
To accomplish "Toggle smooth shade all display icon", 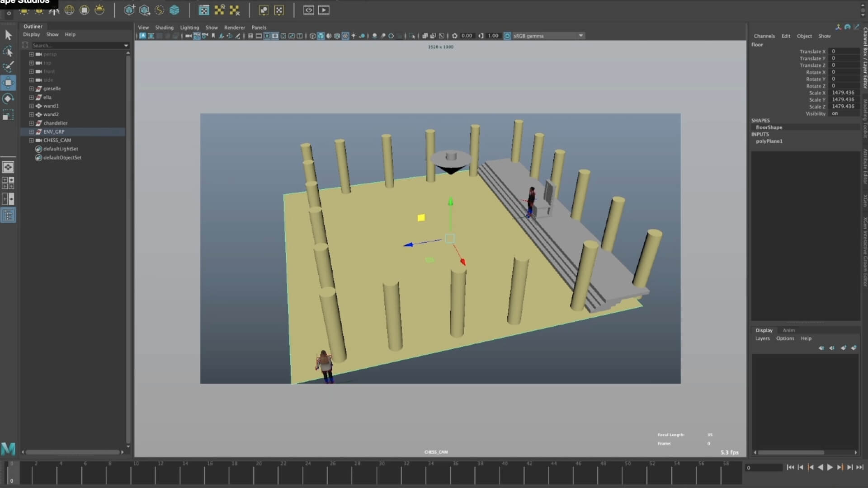I will (x=321, y=36).
